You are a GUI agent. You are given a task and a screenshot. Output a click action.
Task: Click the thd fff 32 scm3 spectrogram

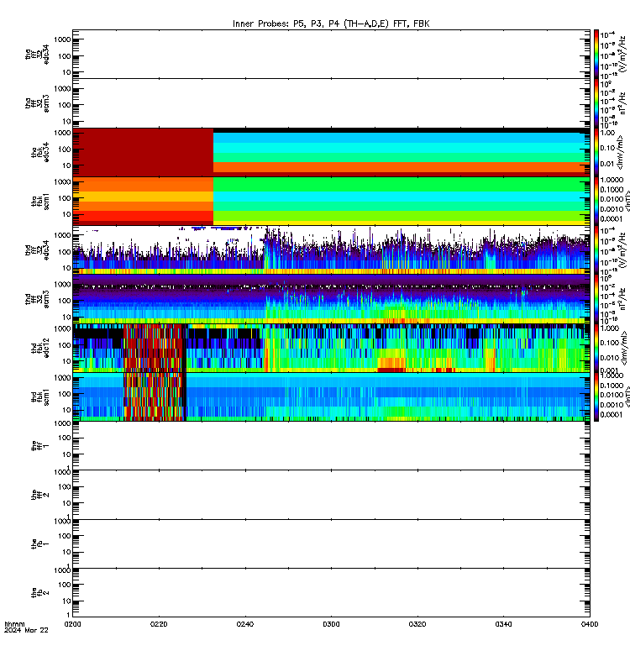pos(331,299)
